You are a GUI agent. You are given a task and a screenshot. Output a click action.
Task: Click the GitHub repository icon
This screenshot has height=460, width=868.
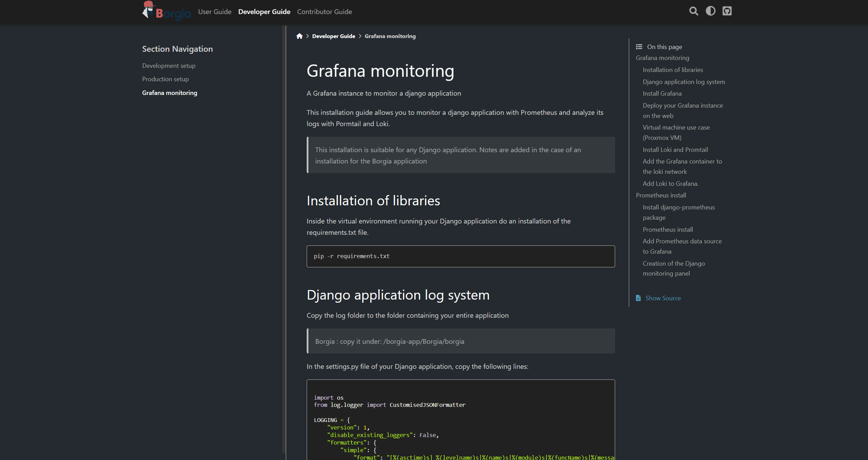click(727, 11)
